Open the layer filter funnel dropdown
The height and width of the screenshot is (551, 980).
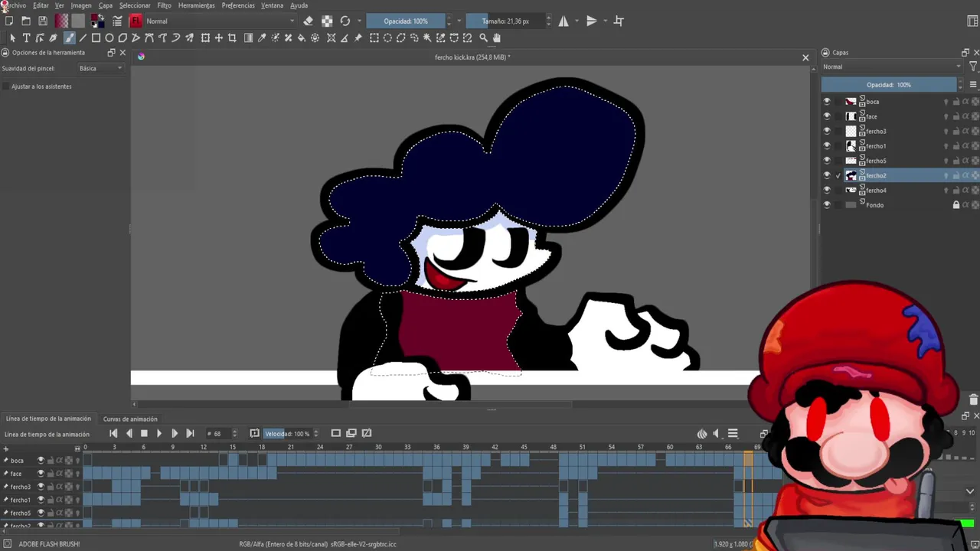click(973, 67)
